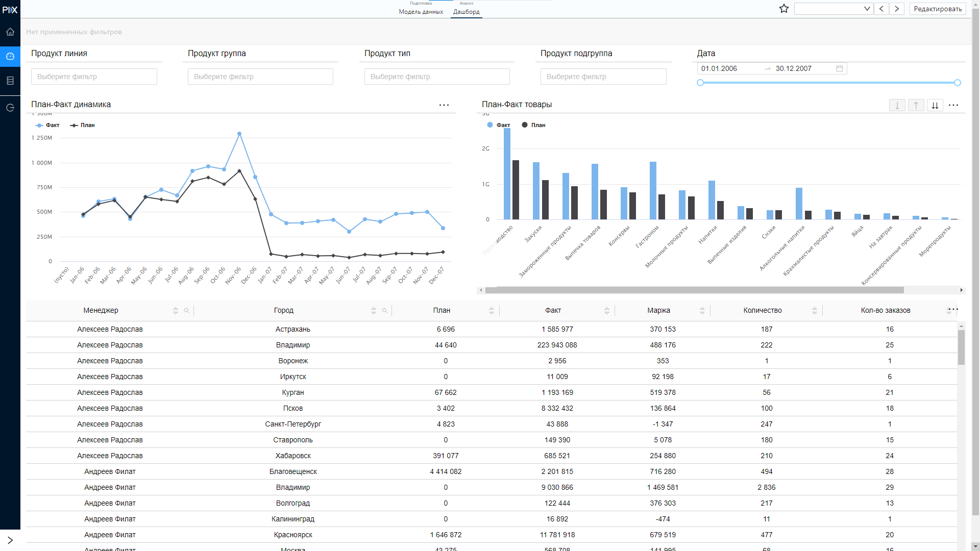
Task: Drill down using double-arrow icon on План-Факт товары
Action: tap(935, 105)
